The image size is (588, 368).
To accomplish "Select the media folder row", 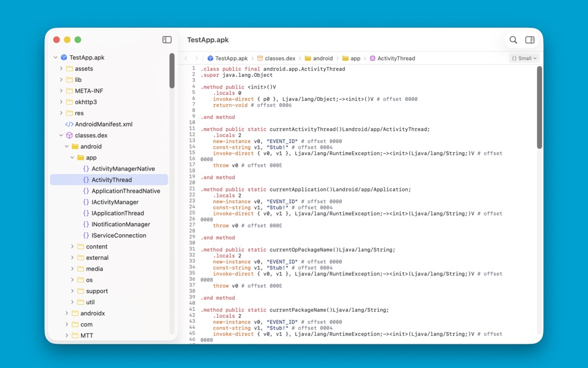I will point(109,269).
